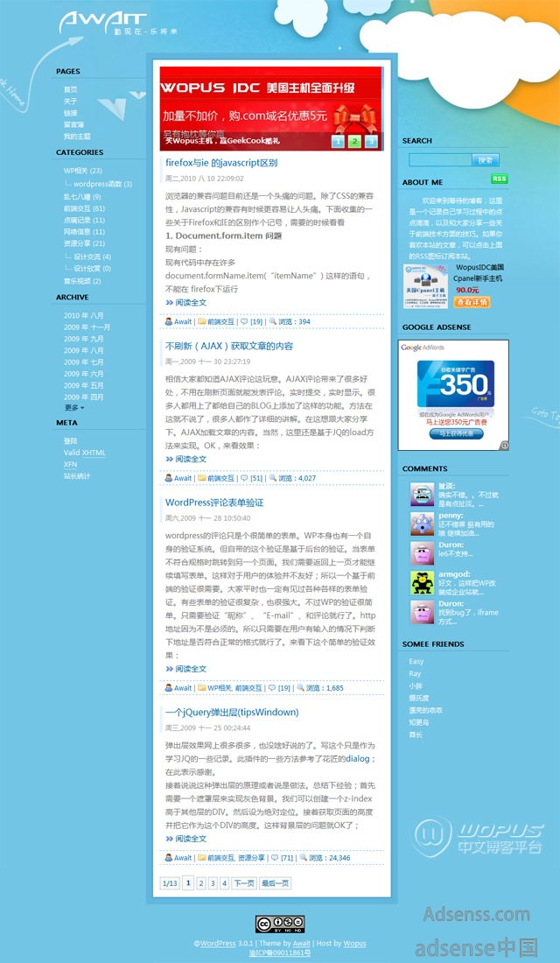The height and width of the screenshot is (963, 560).
Task: Click the WopusIDC Cpanel product thumbnail
Action: coord(425,286)
